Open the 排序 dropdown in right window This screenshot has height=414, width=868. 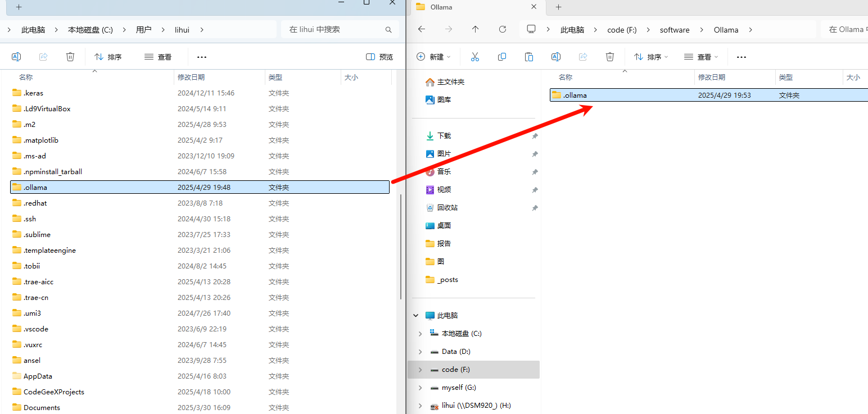point(651,57)
